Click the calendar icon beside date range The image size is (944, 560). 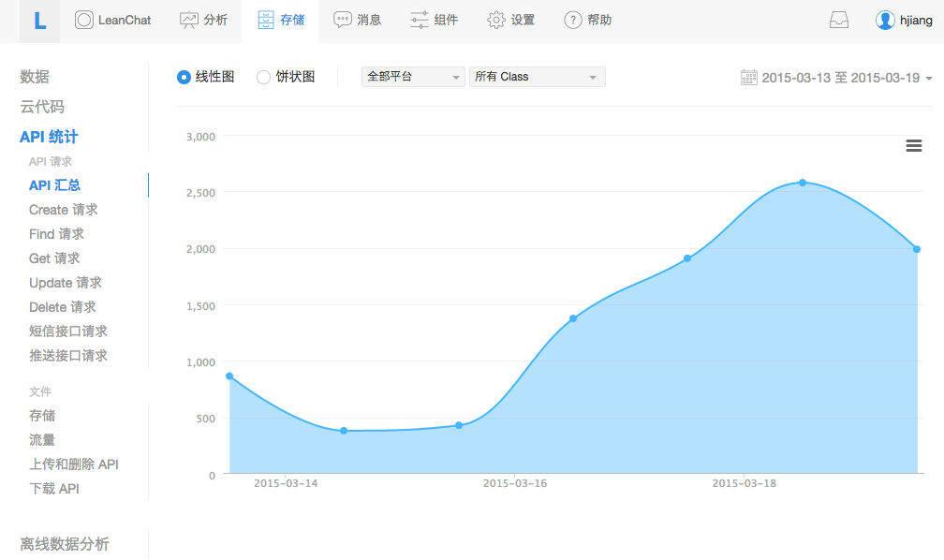pos(748,78)
